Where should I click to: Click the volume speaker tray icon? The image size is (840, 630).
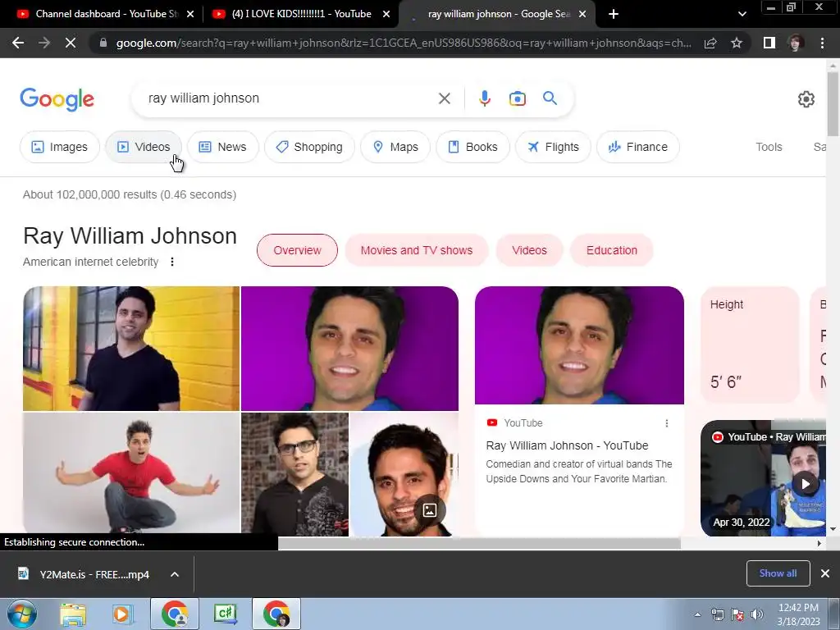click(x=756, y=614)
